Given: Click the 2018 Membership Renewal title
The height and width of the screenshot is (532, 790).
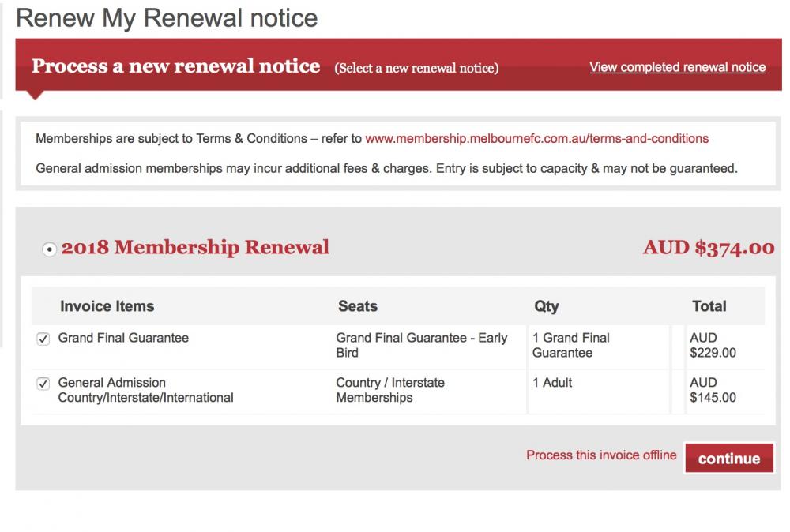Looking at the screenshot, I should 195,247.
